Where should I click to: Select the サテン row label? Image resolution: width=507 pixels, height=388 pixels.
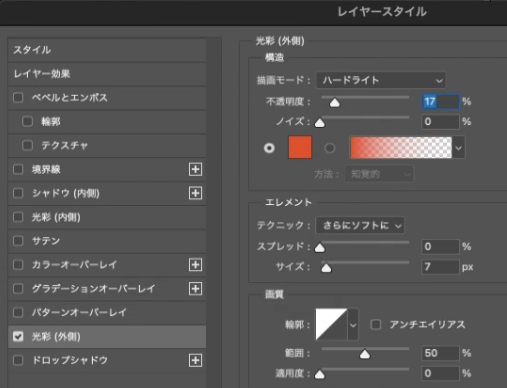pyautogui.click(x=46, y=241)
